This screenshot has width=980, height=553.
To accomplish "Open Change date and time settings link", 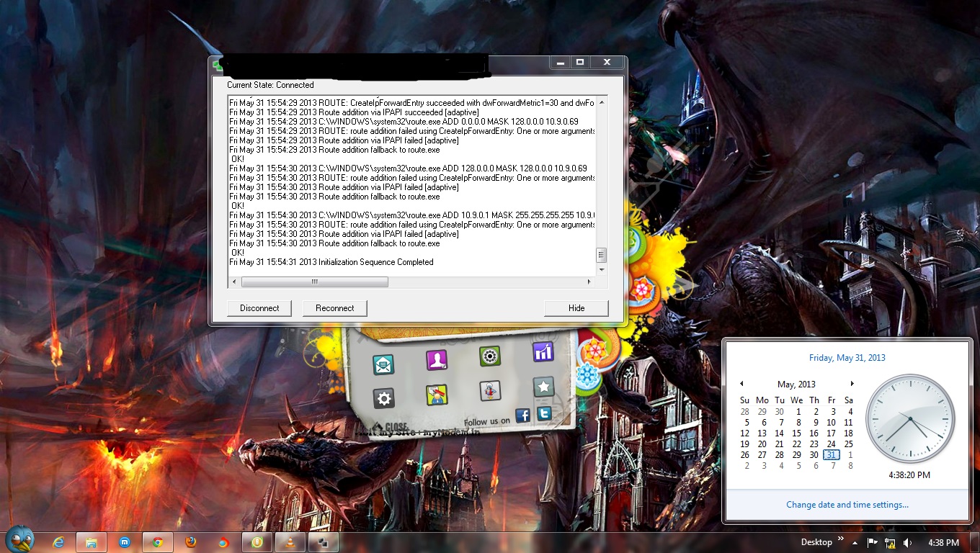I will coord(847,505).
